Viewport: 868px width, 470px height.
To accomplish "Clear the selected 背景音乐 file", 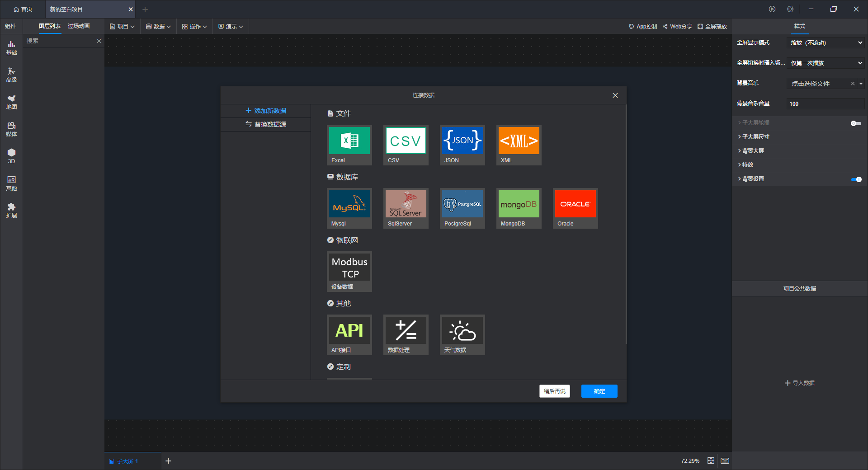I will [853, 83].
